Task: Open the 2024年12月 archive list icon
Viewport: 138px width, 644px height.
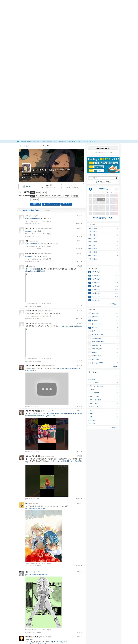Action: point(90,272)
